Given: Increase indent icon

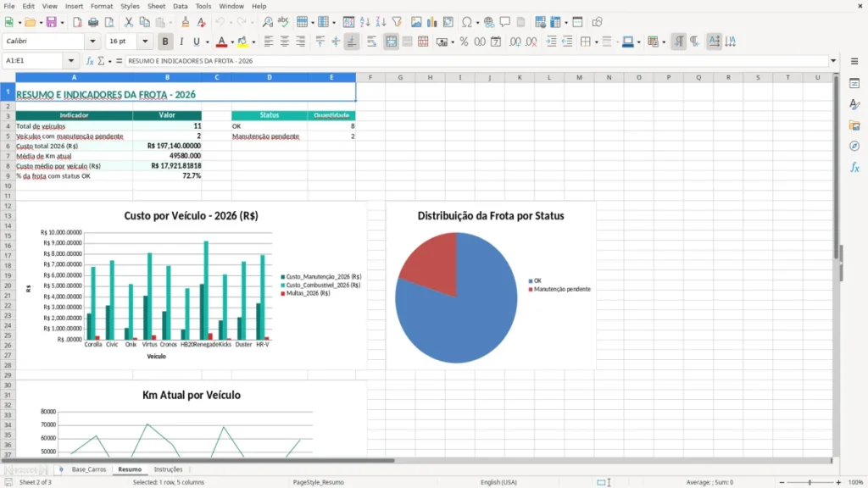Looking at the screenshot, I should click(x=551, y=42).
